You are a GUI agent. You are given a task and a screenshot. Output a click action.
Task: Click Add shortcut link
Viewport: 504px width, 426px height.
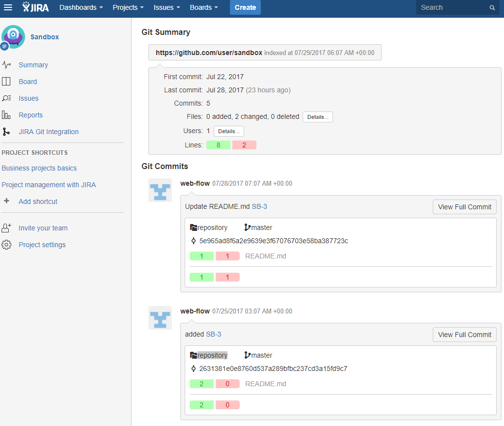tap(38, 201)
